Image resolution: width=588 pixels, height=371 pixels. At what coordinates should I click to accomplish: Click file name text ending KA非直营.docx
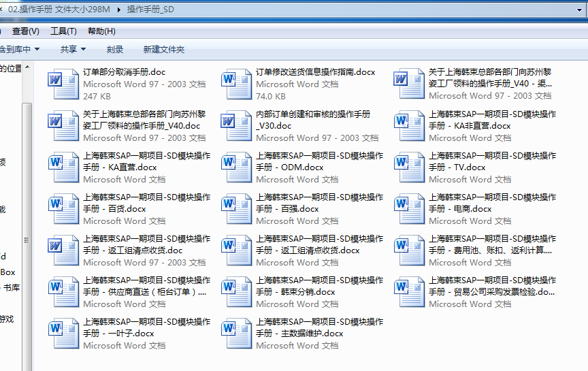(x=492, y=120)
